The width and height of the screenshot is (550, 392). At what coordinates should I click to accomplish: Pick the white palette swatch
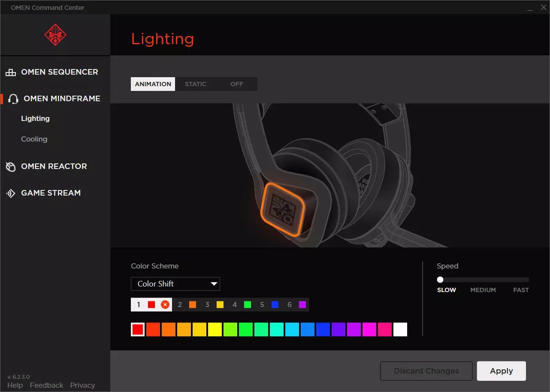[400, 329]
